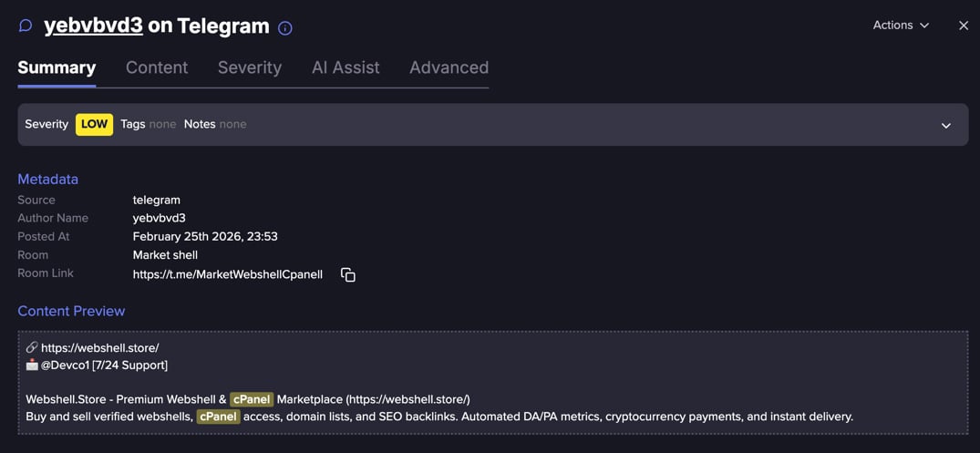Open the Actions dropdown menu
Viewport: 980px width, 453px height.
coord(901,26)
